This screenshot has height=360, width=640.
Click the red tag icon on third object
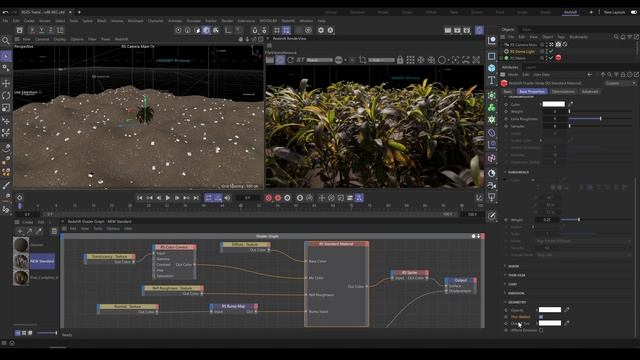558,58
